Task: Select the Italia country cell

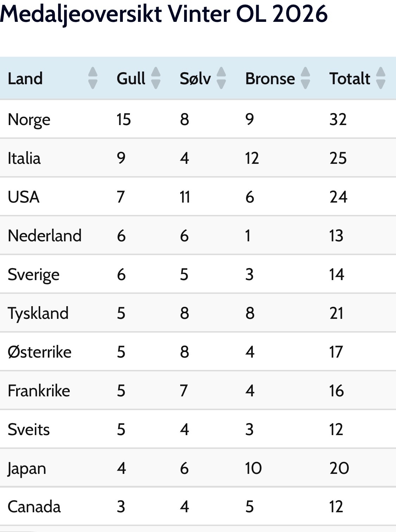Action: [24, 158]
